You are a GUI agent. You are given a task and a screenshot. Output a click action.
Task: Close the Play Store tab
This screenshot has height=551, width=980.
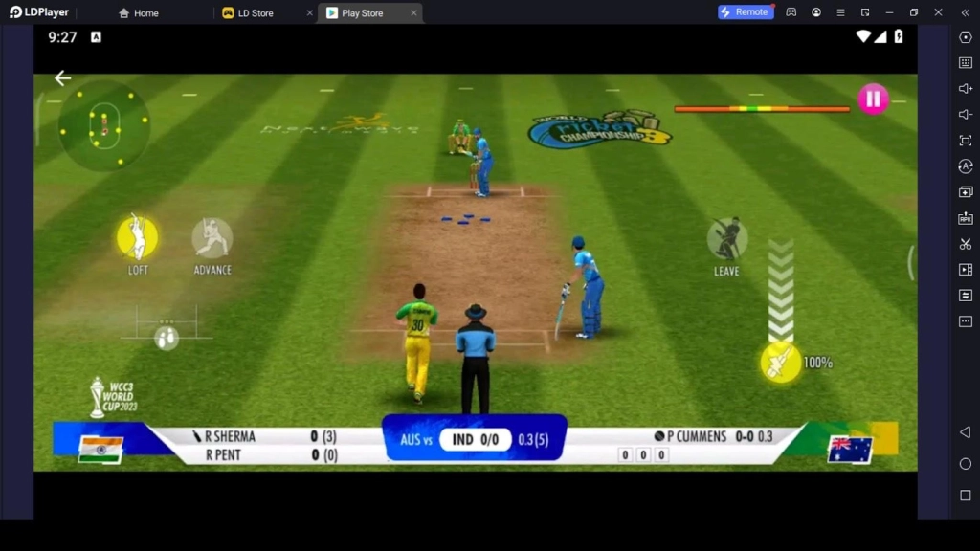click(x=413, y=12)
